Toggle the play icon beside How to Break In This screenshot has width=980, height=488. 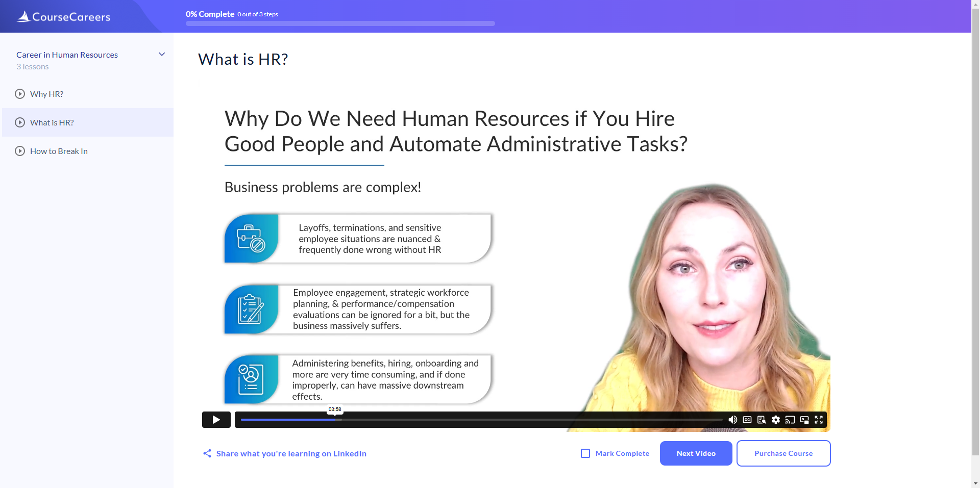point(19,151)
